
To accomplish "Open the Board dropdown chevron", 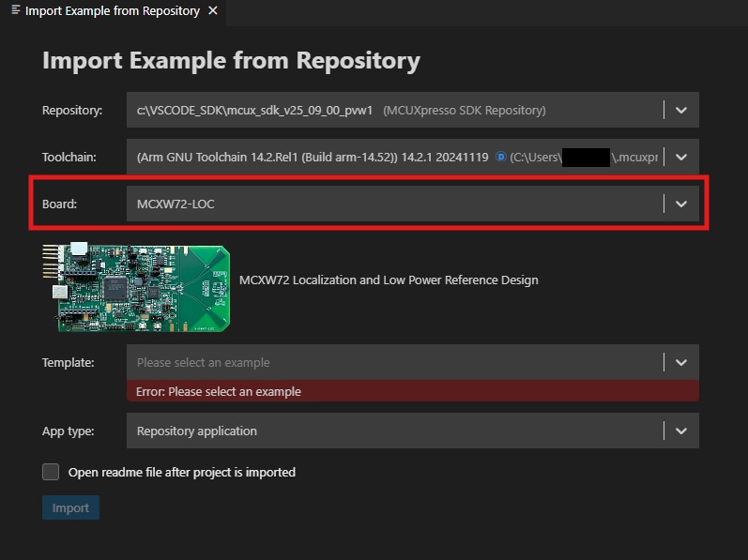I will (681, 204).
